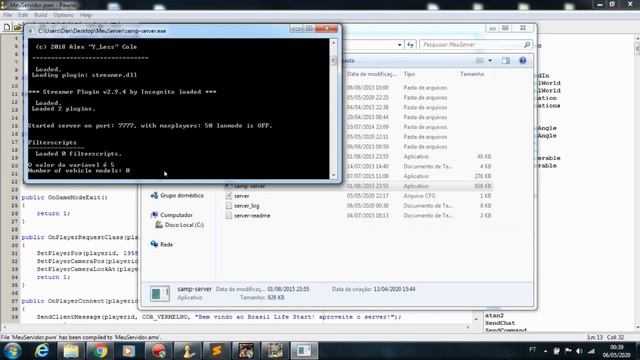Open Internet Explorer from taskbar
Screen dimensions: 640x360
tap(42, 351)
